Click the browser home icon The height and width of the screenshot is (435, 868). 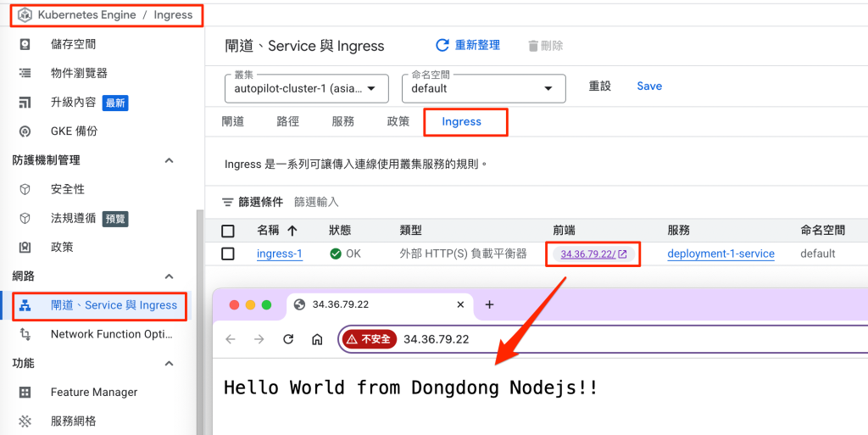(x=317, y=339)
